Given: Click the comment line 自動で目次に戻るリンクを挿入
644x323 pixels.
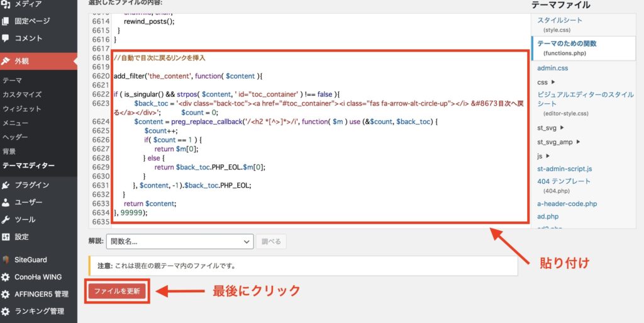Looking at the screenshot, I should (159, 58).
